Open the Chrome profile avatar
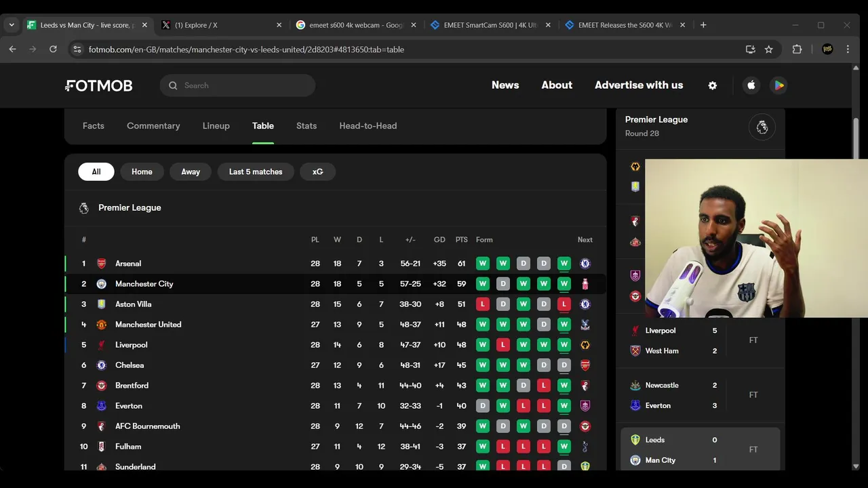Screen dimensions: 868x488 coord(827,49)
